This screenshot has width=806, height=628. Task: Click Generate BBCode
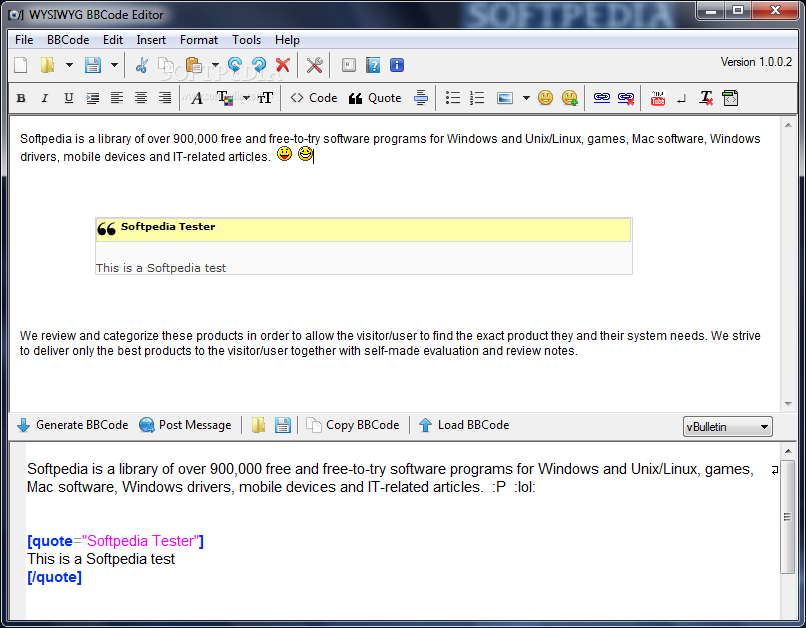click(x=72, y=425)
